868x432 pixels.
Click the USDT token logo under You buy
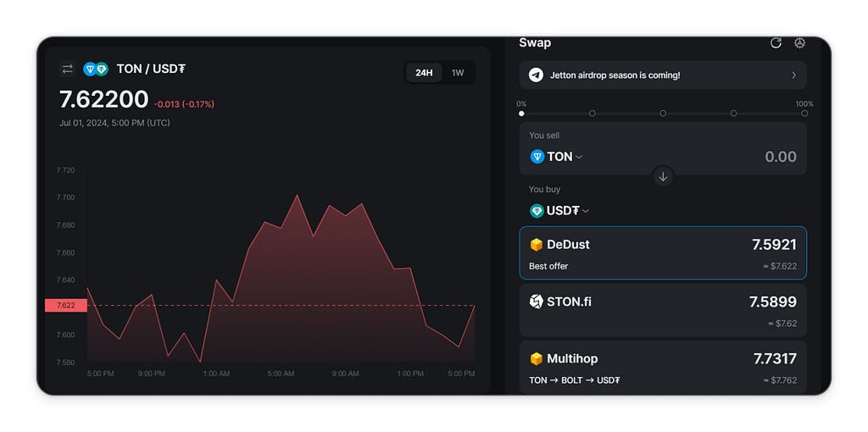[x=537, y=211]
